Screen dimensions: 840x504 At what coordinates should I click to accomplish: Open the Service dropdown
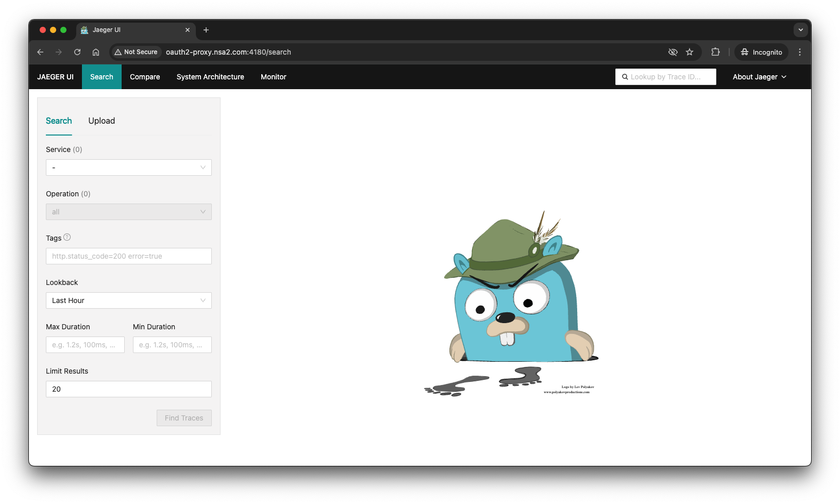129,167
